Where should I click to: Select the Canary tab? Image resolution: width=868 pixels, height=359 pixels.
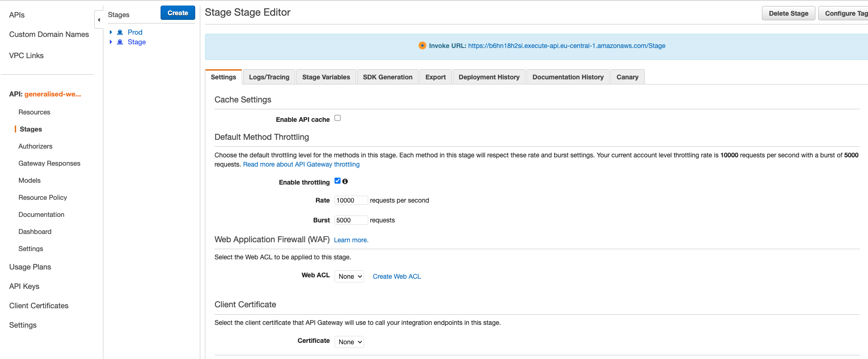[627, 77]
